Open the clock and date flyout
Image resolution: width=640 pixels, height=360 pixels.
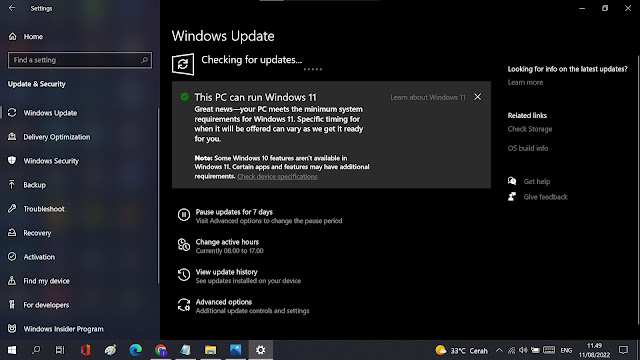point(594,350)
